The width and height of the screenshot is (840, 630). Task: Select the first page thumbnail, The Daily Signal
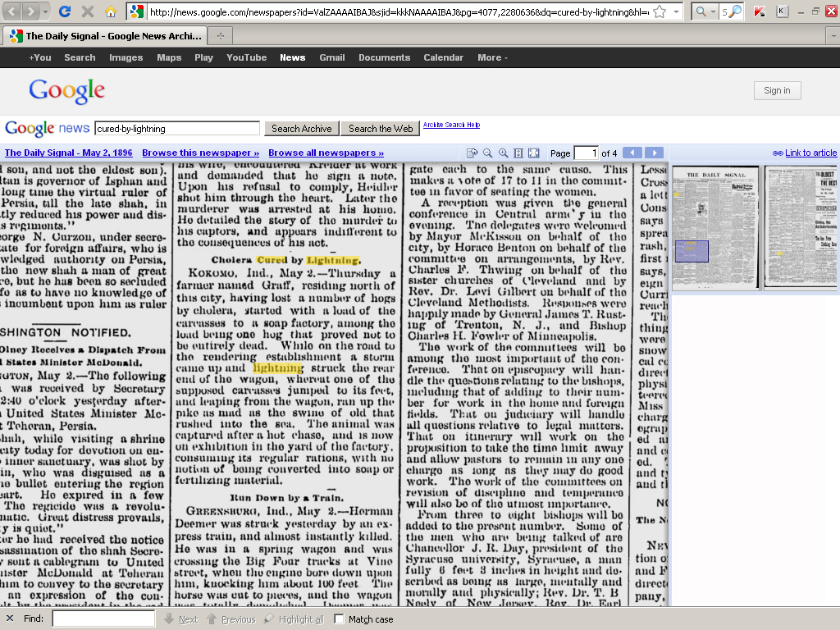[715, 228]
